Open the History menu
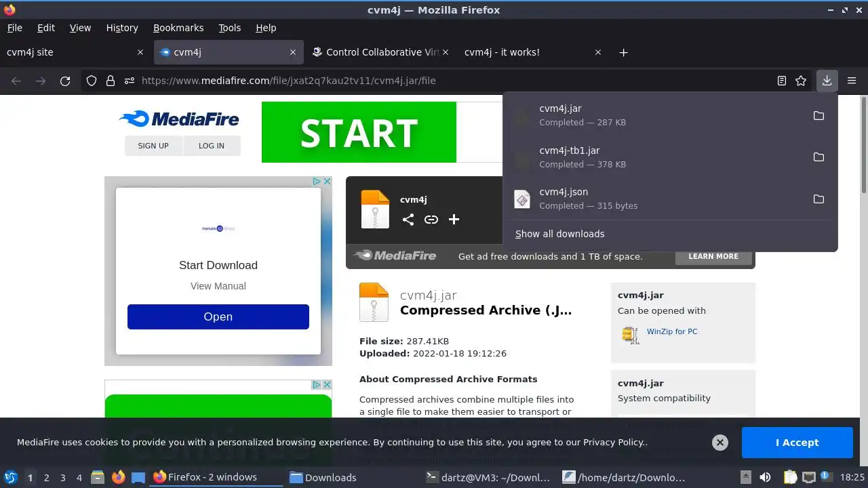Viewport: 868px width, 488px height. 122,28
